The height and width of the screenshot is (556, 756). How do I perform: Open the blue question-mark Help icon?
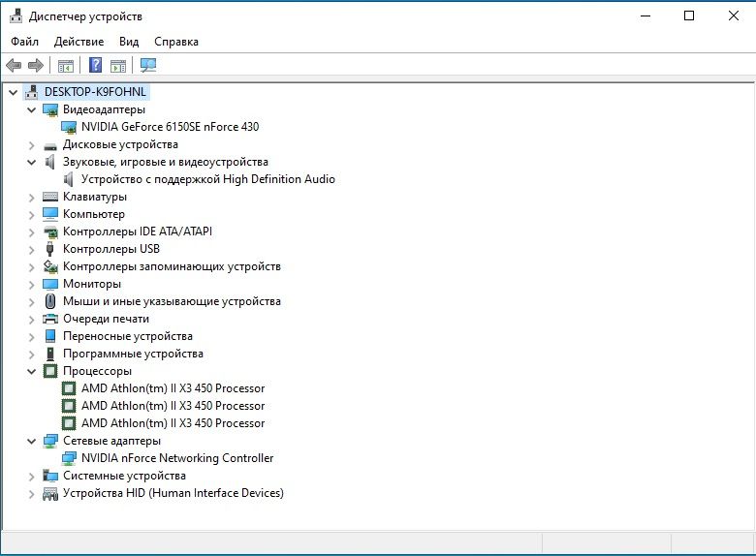(x=95, y=65)
